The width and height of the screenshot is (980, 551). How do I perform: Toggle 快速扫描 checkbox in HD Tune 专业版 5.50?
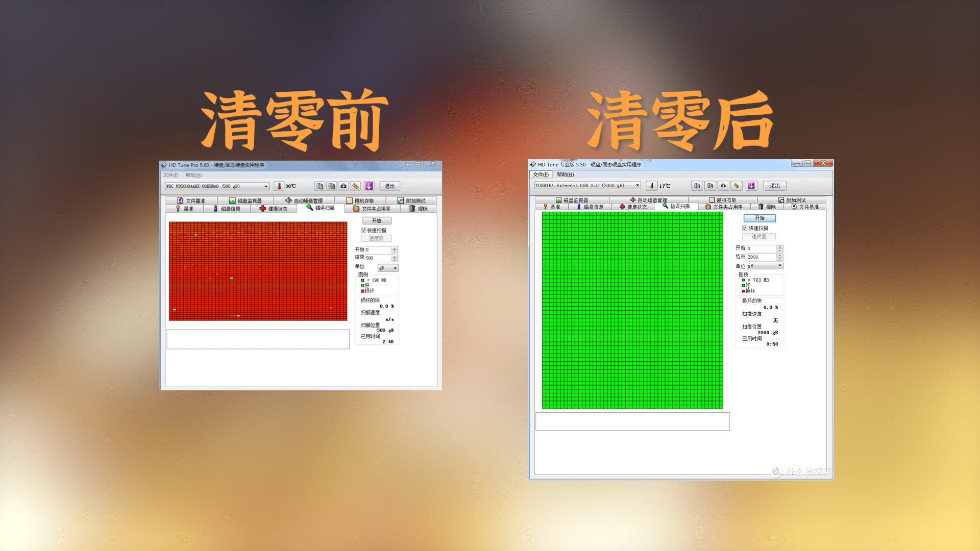(x=745, y=228)
